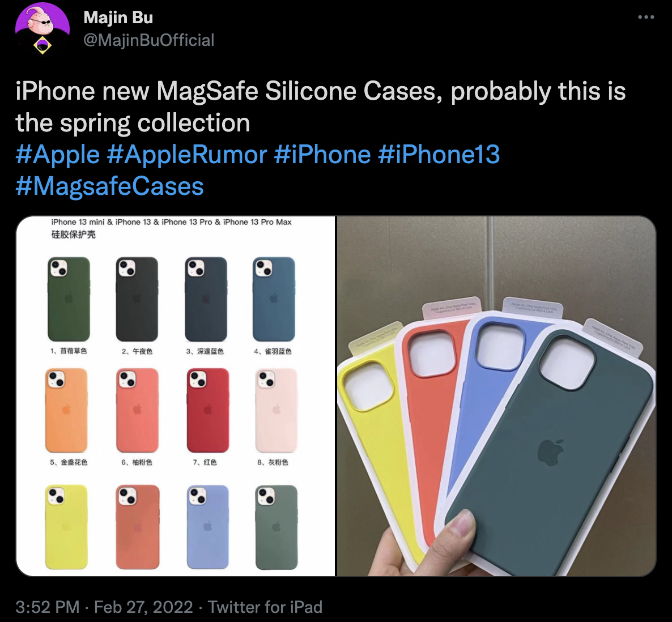Click the Majin Bu display name
The image size is (672, 622).
pyautogui.click(x=118, y=18)
